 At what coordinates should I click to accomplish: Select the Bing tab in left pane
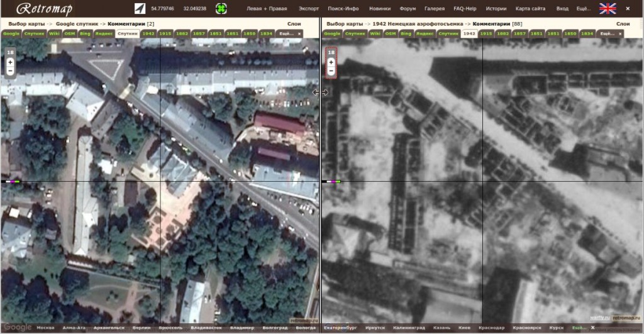(x=85, y=34)
